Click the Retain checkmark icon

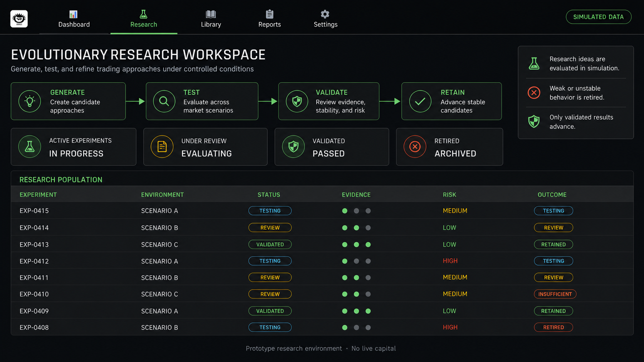pyautogui.click(x=420, y=101)
